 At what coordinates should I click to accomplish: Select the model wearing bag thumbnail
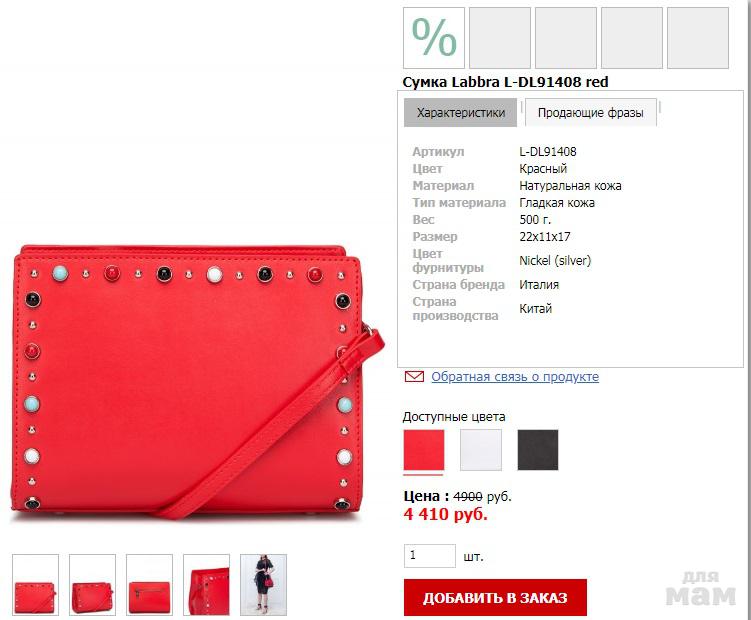263,585
